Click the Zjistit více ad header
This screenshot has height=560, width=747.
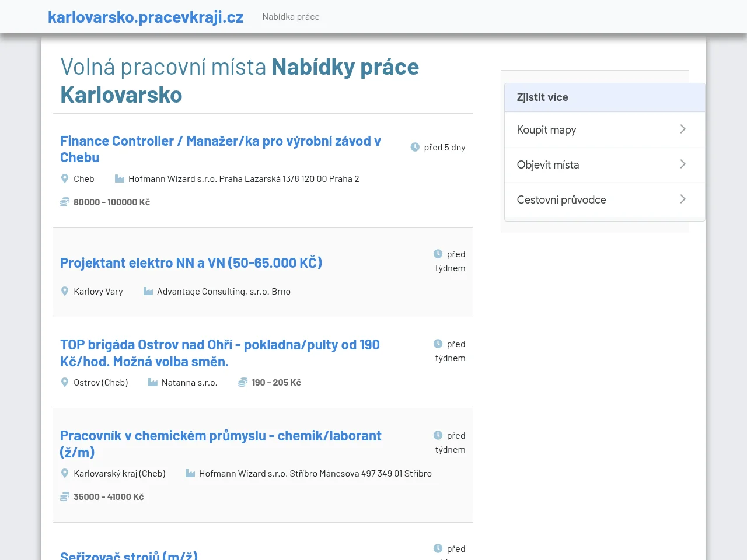(605, 97)
